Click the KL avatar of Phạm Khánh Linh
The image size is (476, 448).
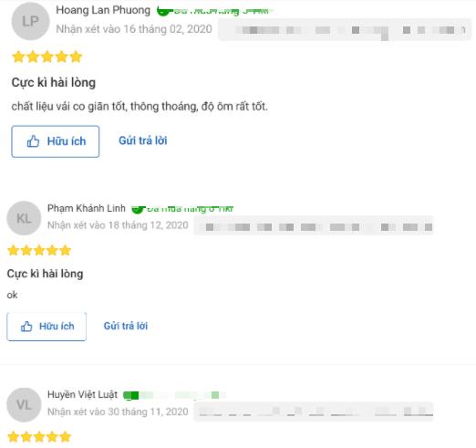(x=24, y=218)
